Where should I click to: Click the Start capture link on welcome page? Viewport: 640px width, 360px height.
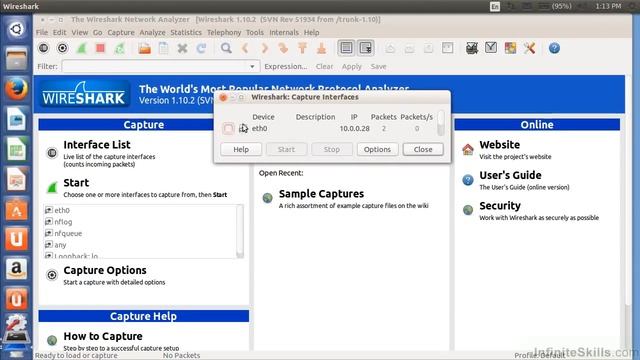pos(76,183)
